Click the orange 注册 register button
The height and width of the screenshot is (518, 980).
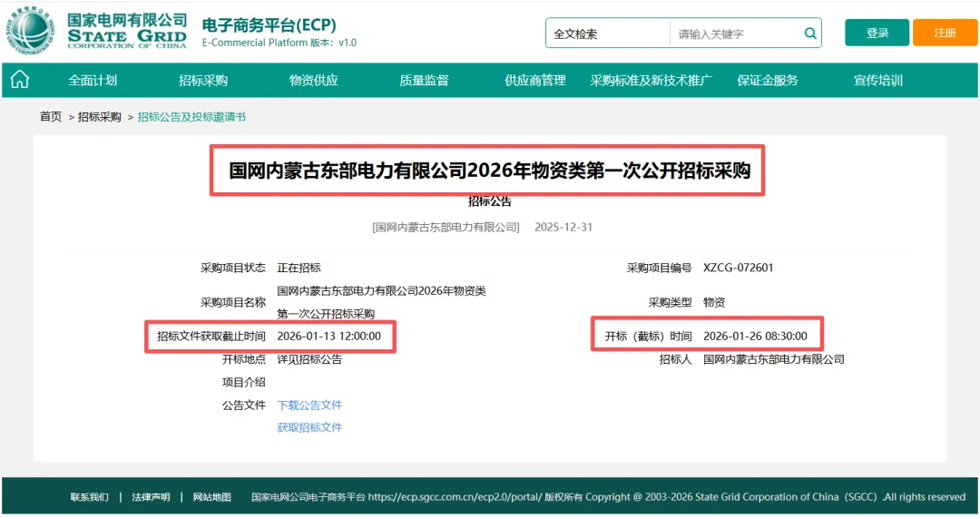click(945, 33)
